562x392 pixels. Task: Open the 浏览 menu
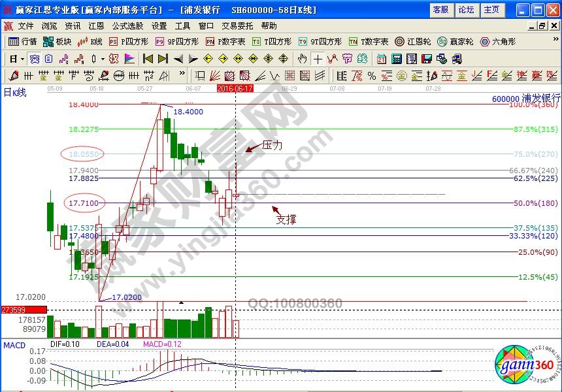(49, 25)
